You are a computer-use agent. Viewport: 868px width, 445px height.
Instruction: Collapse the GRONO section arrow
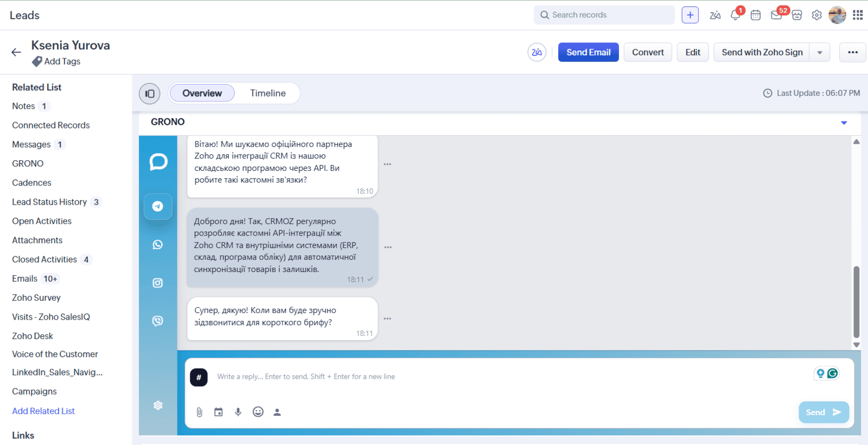[x=844, y=123]
